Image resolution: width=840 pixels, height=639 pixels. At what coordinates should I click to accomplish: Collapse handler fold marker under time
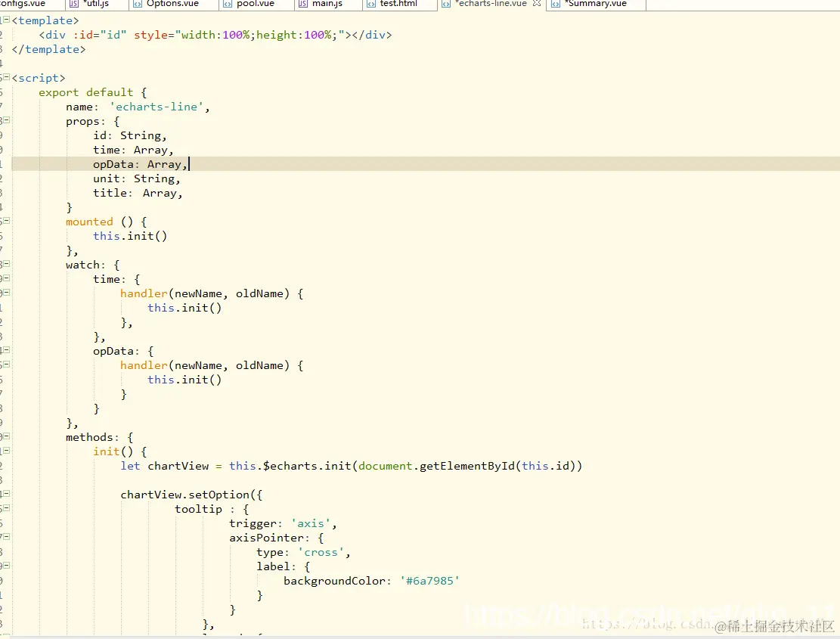click(x=7, y=293)
